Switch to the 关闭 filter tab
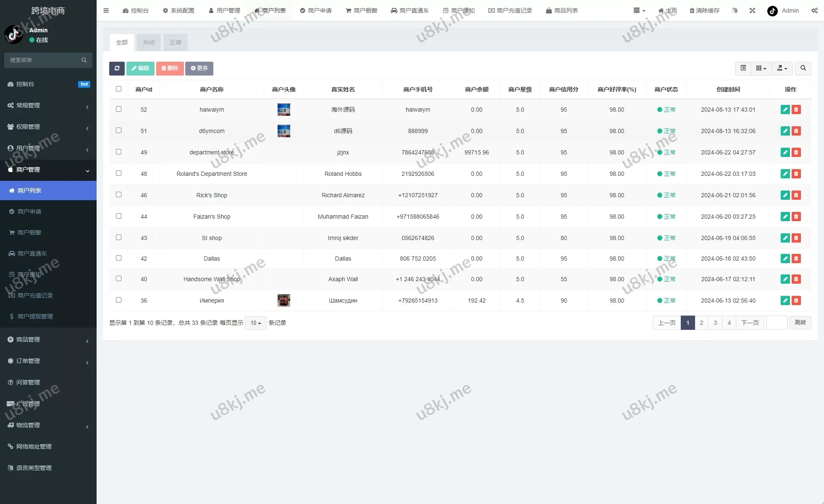The height and width of the screenshot is (504, 824). [149, 42]
